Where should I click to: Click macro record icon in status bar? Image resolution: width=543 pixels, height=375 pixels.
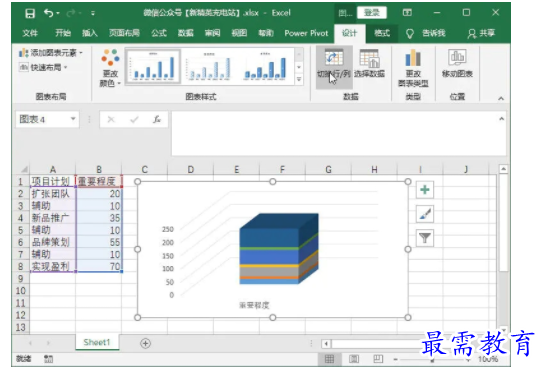pyautogui.click(x=48, y=359)
